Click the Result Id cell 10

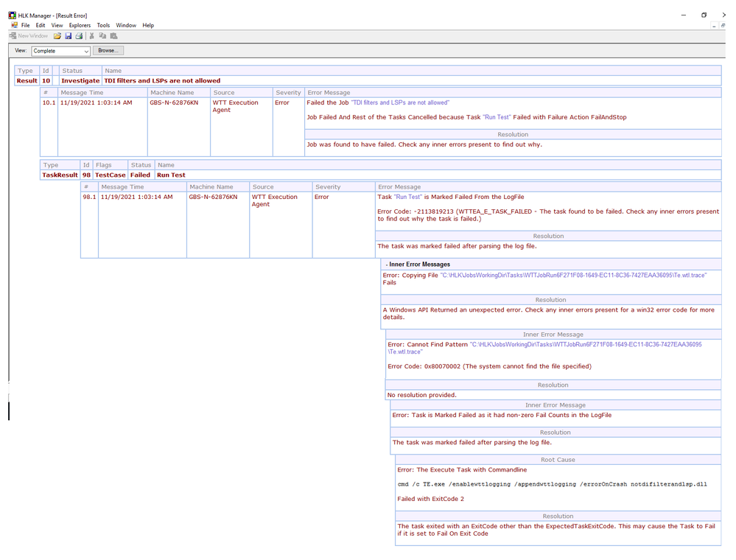46,81
